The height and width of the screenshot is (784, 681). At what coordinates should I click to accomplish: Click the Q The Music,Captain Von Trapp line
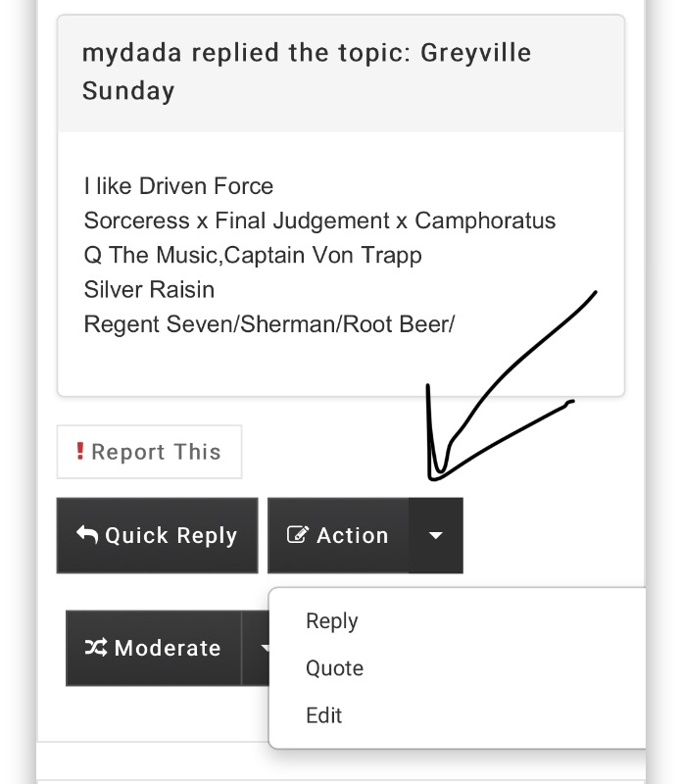[253, 255]
